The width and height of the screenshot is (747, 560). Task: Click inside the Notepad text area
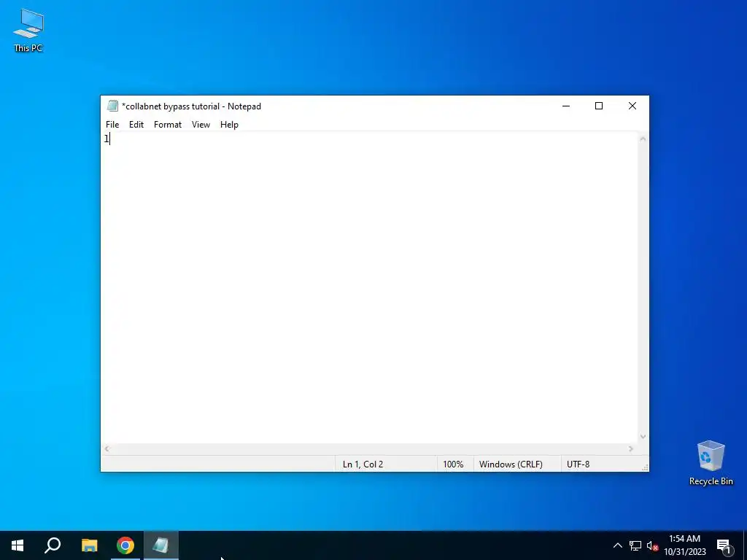click(369, 287)
